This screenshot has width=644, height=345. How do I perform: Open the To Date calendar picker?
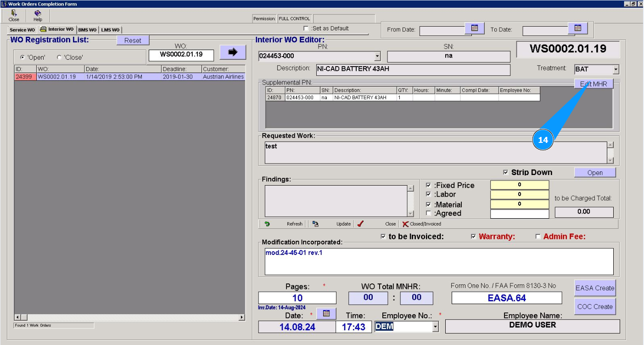tap(578, 28)
